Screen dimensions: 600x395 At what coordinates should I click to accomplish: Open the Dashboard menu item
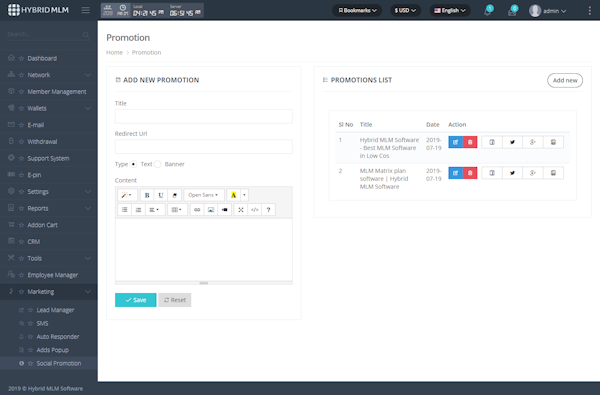point(42,58)
